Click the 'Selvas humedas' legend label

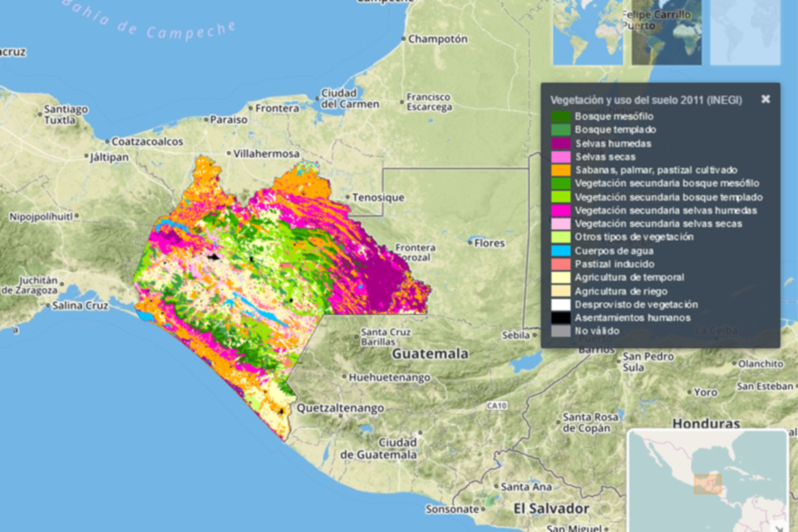[613, 144]
